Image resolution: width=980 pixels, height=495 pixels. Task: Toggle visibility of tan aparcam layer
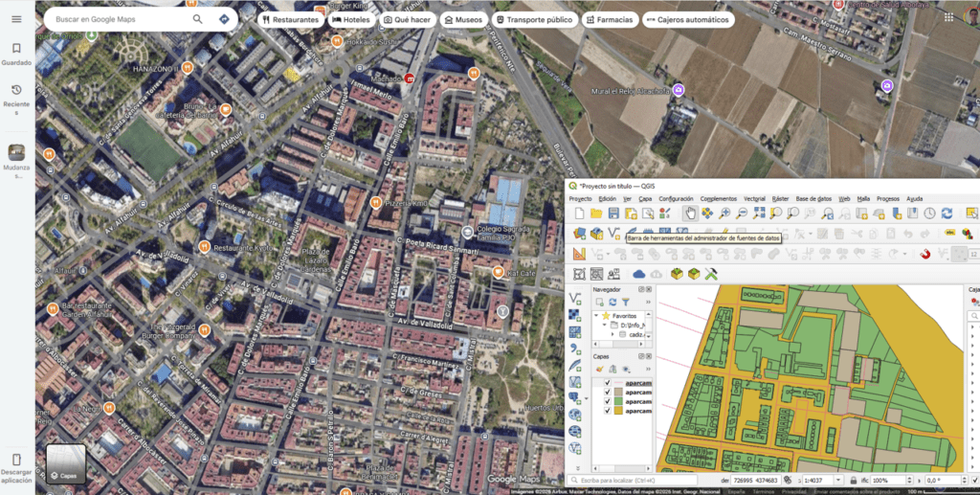[x=607, y=392]
